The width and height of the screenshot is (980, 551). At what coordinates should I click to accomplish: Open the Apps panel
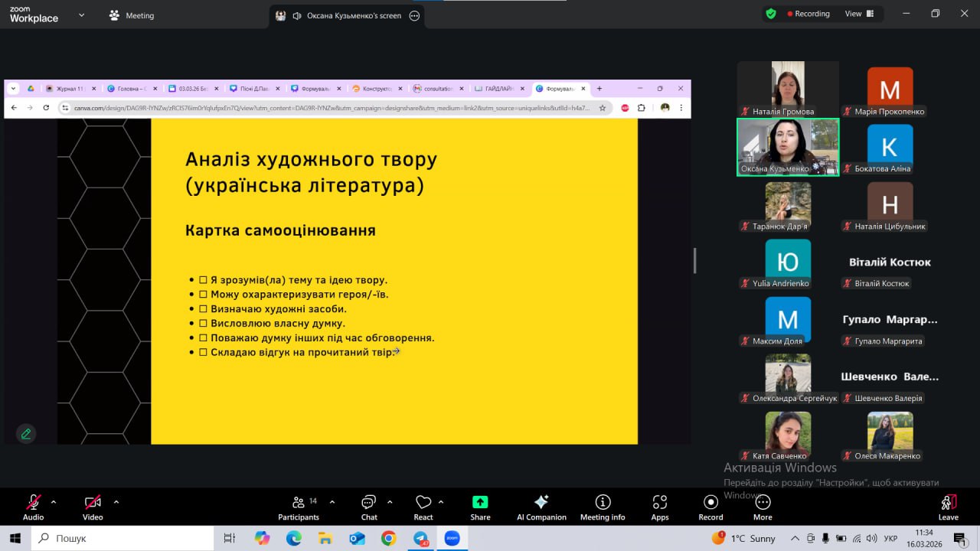tap(660, 507)
